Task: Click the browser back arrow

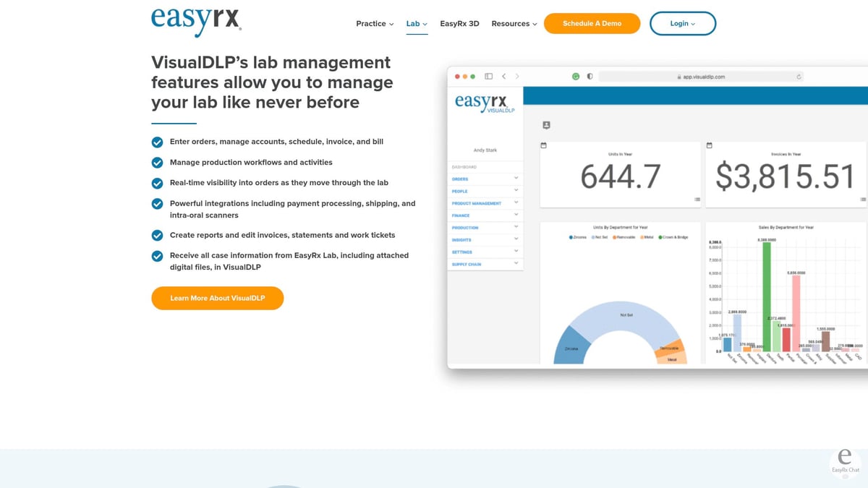Action: [x=504, y=75]
